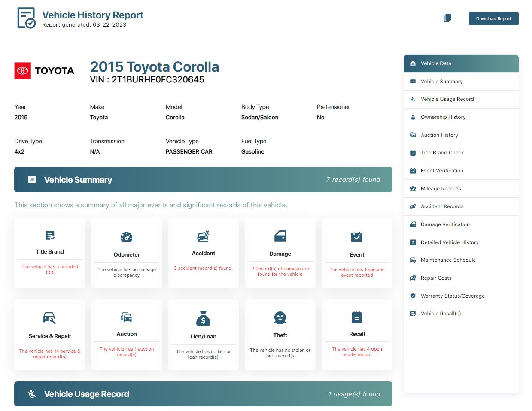Go to Vehicle Summary in sidebar

461,82
